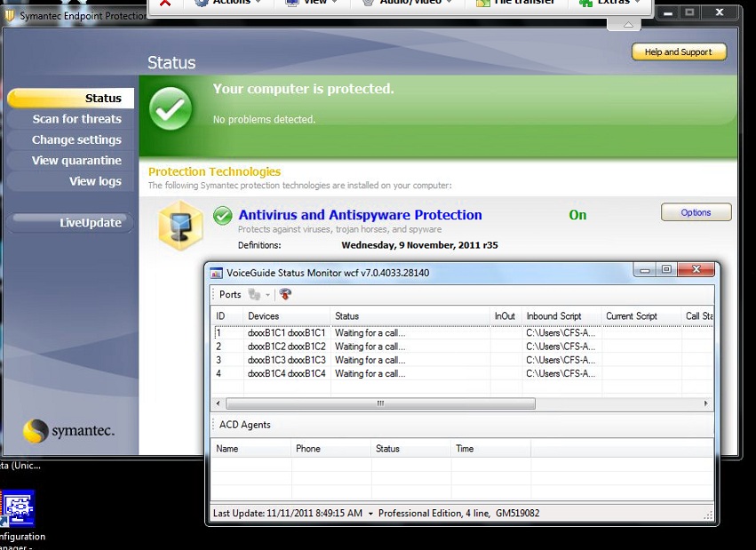
Task: Click the VoiceGuide Status Monitor title bar icon
Action: pos(217,274)
